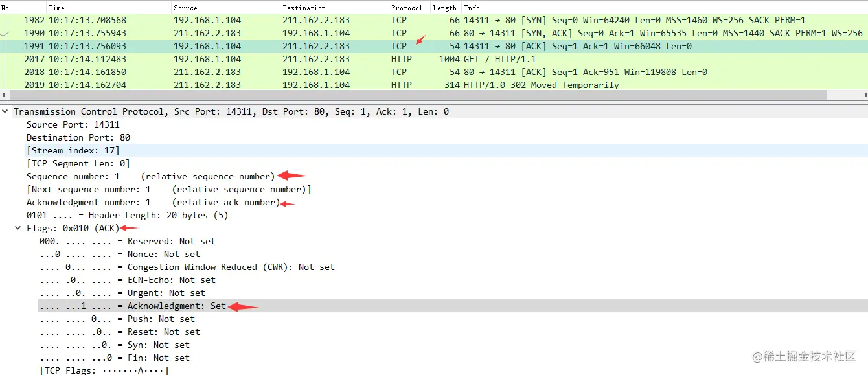Select packet 2019 302 Moved Temporarily row
This screenshot has height=375, width=868.
pyautogui.click(x=434, y=84)
